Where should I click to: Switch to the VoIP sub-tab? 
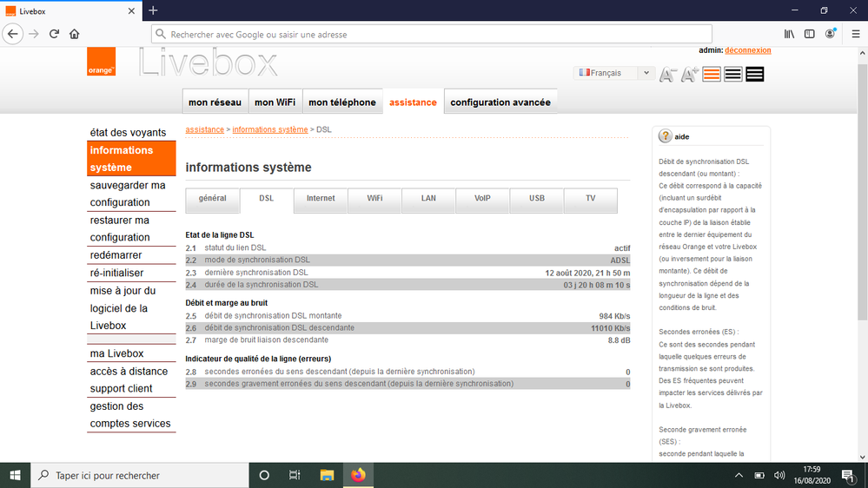pos(482,199)
